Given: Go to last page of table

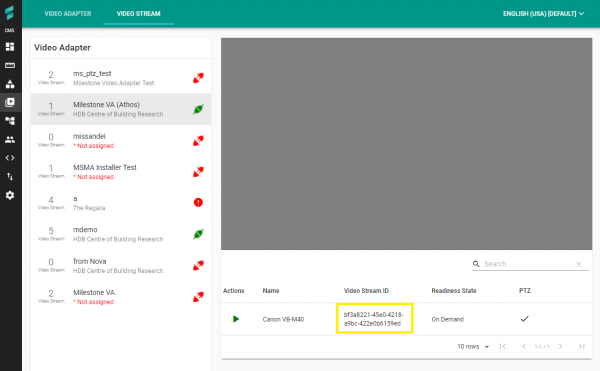Looking at the screenshot, I should (581, 347).
